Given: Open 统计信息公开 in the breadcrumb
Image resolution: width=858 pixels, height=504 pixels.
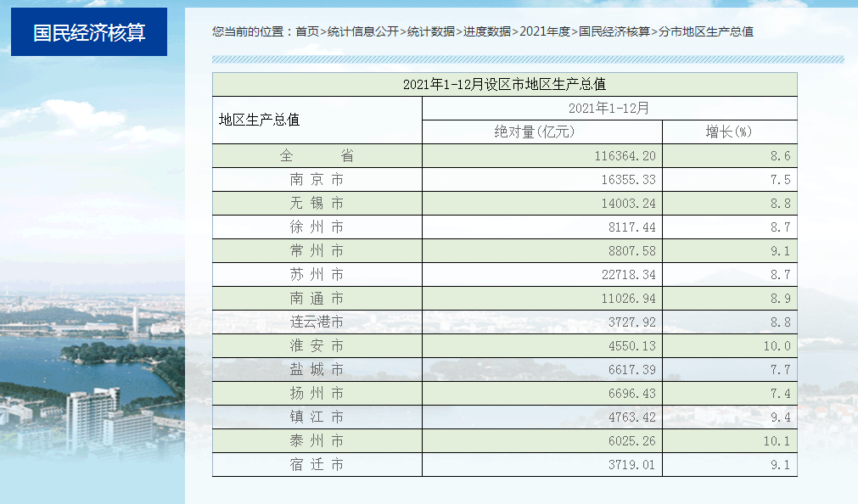Looking at the screenshot, I should [x=362, y=31].
